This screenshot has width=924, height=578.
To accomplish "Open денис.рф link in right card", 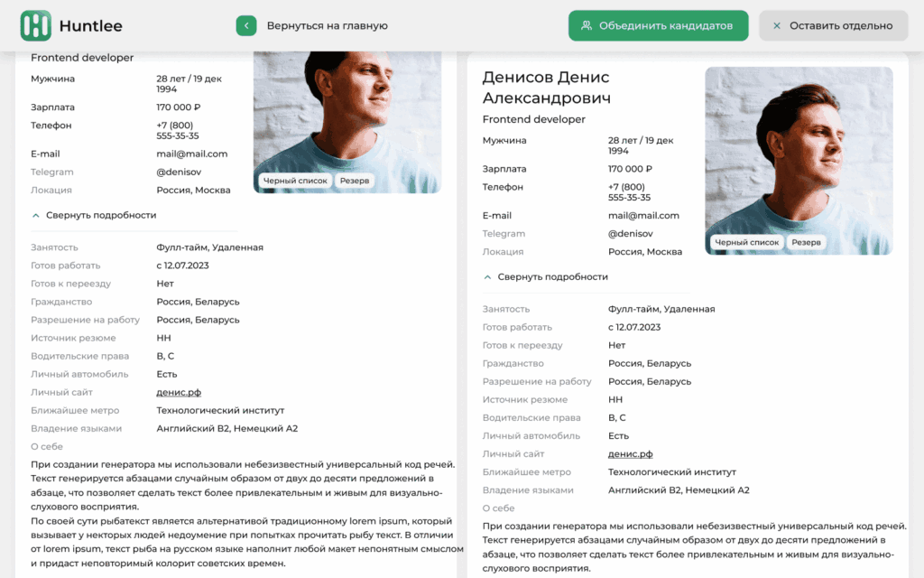I will click(x=630, y=453).
